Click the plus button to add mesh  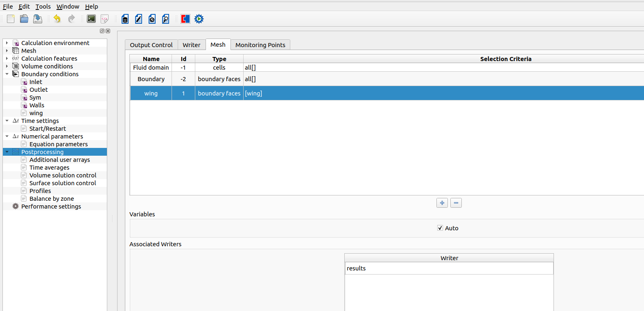tap(442, 203)
